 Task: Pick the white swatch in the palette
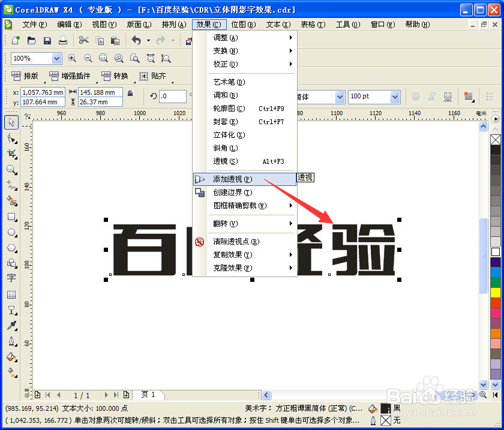[x=496, y=252]
